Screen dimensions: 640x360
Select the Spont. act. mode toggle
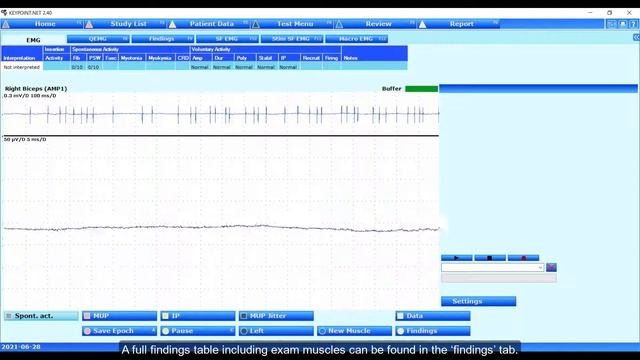(x=41, y=316)
